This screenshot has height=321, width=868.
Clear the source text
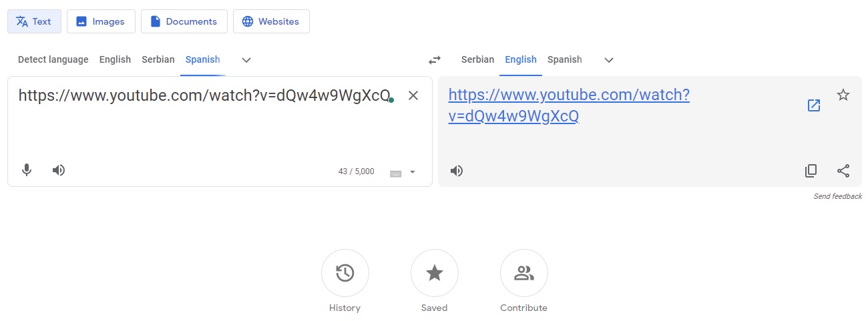[x=413, y=95]
